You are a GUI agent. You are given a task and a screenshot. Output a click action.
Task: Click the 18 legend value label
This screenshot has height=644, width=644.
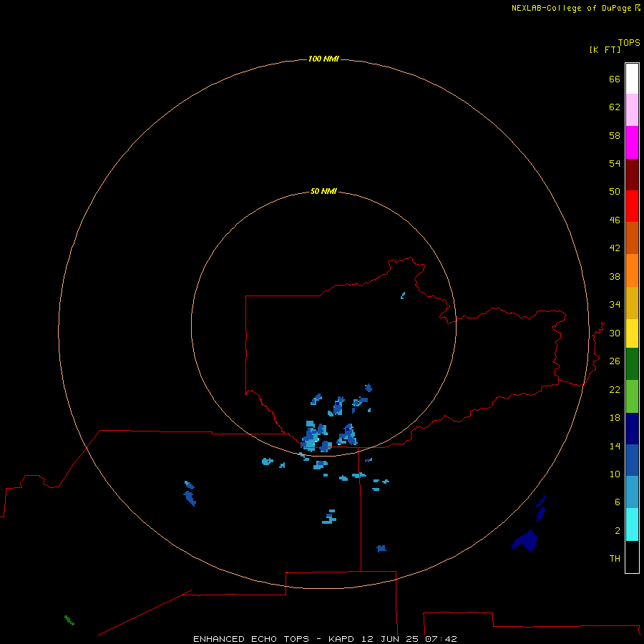coord(615,418)
